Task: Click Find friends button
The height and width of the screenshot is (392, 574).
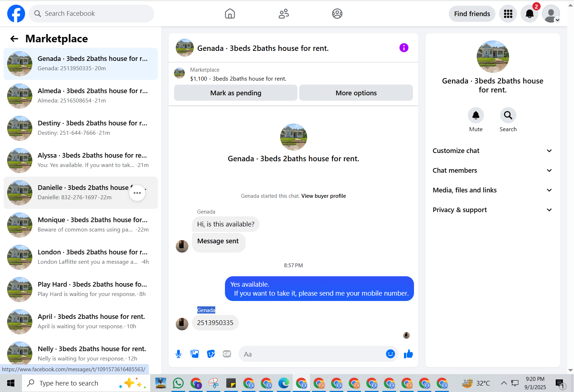Action: (x=472, y=14)
